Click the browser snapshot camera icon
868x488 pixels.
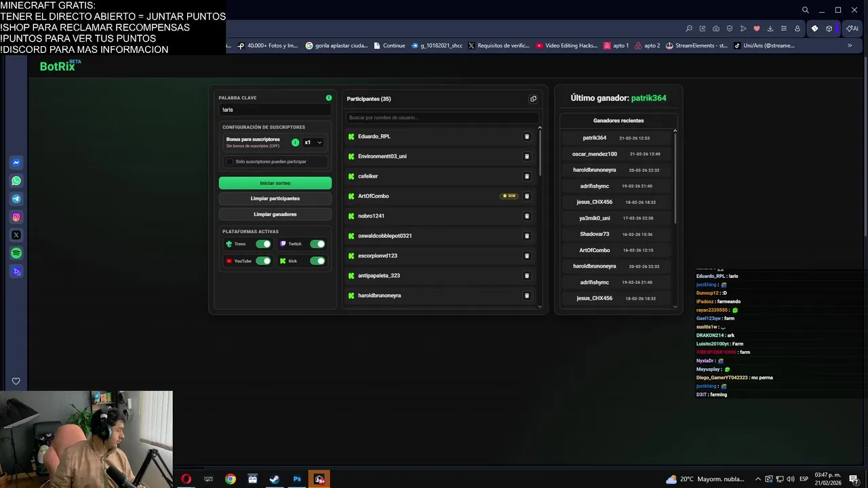(x=716, y=28)
